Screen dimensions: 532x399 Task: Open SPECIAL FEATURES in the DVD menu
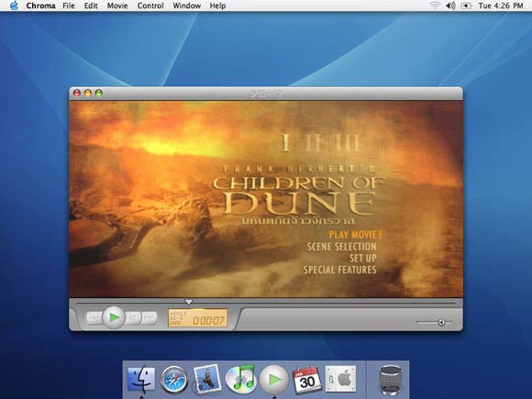[340, 270]
